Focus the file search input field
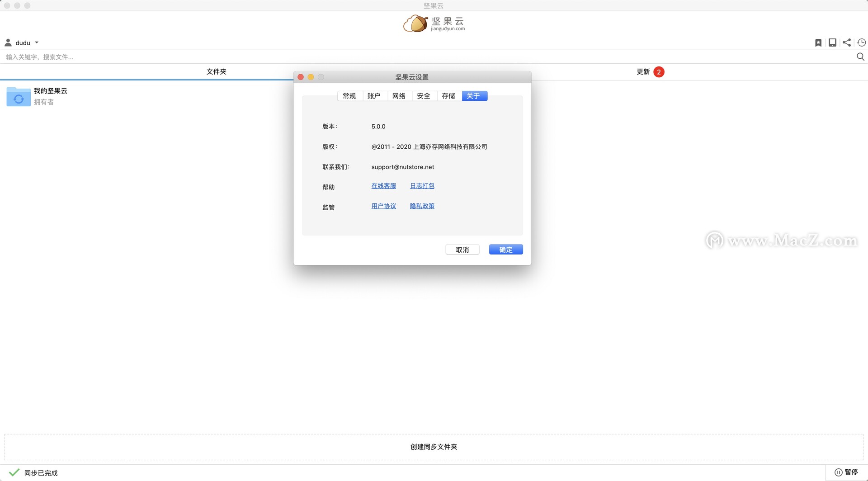The image size is (868, 481). tap(427, 57)
